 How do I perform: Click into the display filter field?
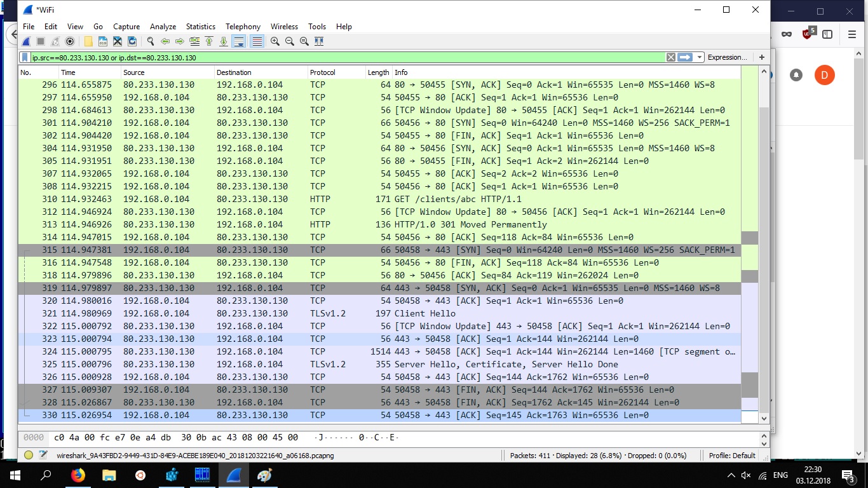click(x=347, y=57)
